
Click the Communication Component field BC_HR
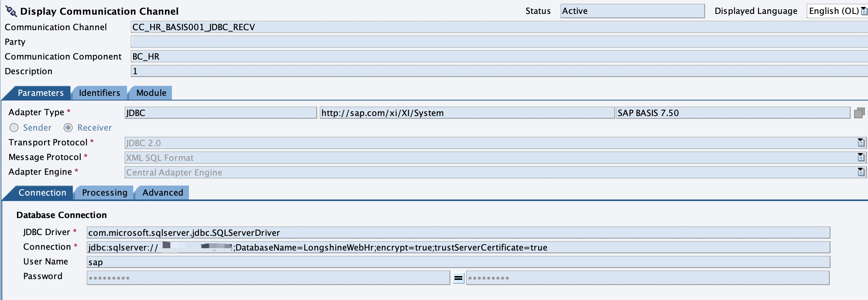click(x=499, y=56)
